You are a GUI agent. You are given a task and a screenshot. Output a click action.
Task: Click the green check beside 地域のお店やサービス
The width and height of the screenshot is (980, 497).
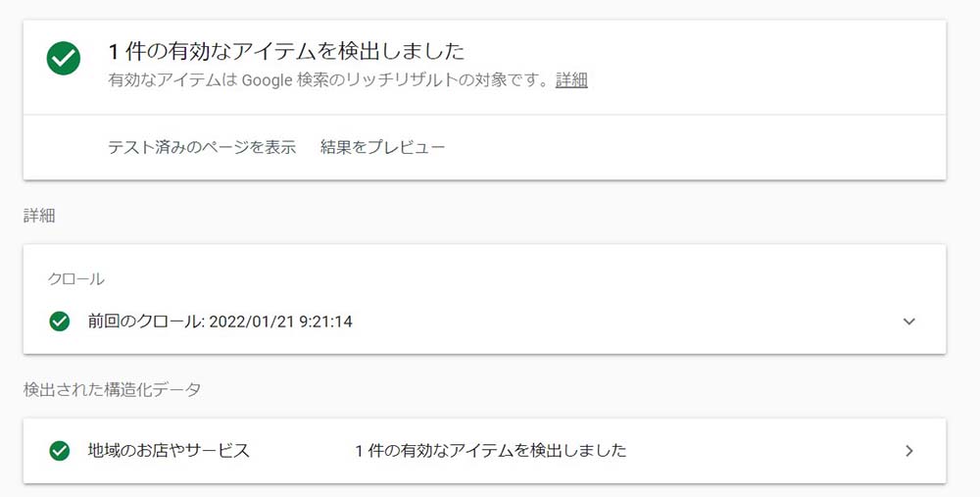[59, 451]
